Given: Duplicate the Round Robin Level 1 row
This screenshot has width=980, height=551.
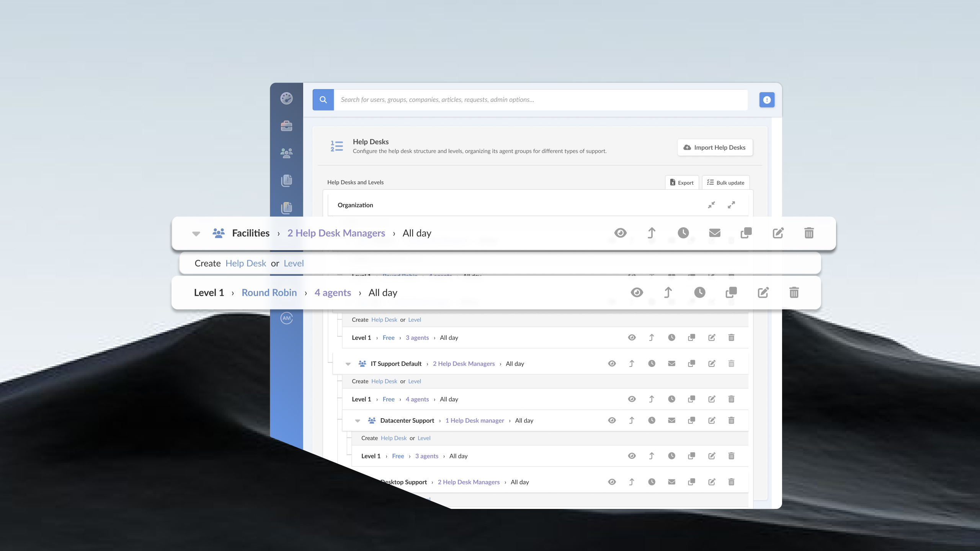Looking at the screenshot, I should point(731,293).
